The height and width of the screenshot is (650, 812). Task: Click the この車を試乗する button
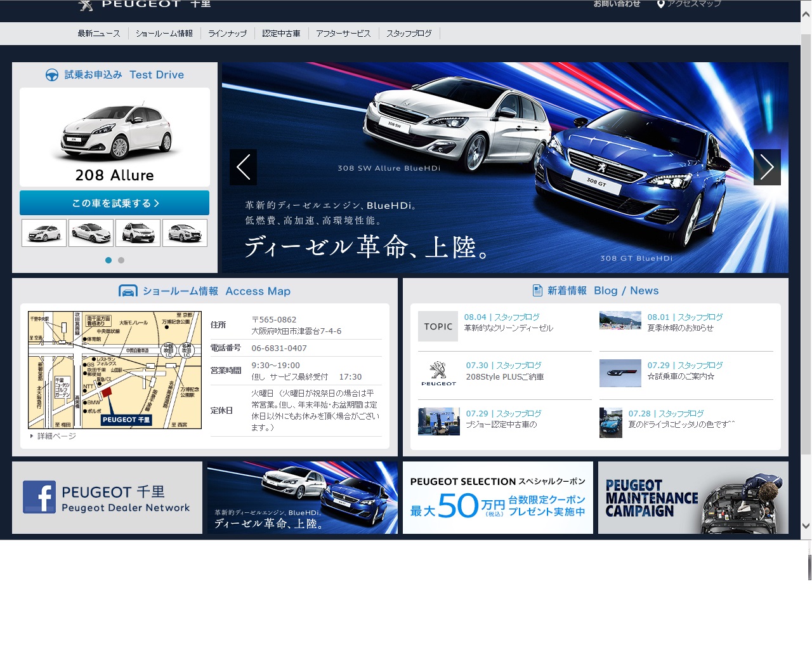tap(114, 203)
